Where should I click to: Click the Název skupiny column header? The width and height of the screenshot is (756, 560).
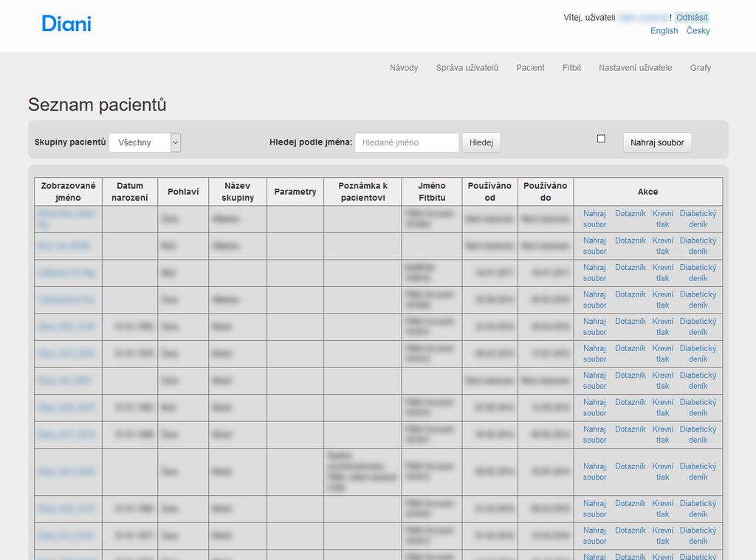tap(238, 192)
